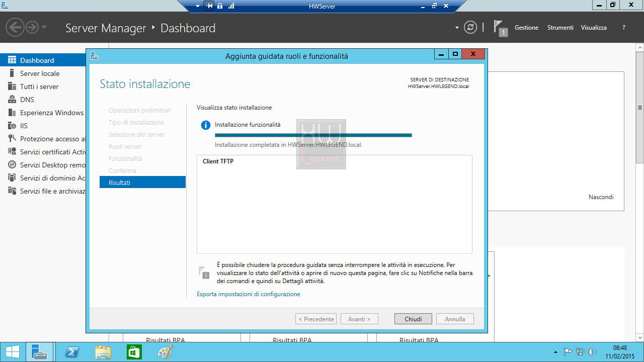
Task: Click the IIS sidebar icon
Action: coord(12,125)
